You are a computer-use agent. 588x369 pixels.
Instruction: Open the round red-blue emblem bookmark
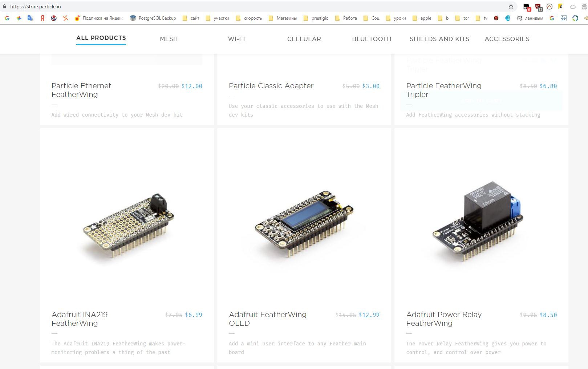[54, 18]
